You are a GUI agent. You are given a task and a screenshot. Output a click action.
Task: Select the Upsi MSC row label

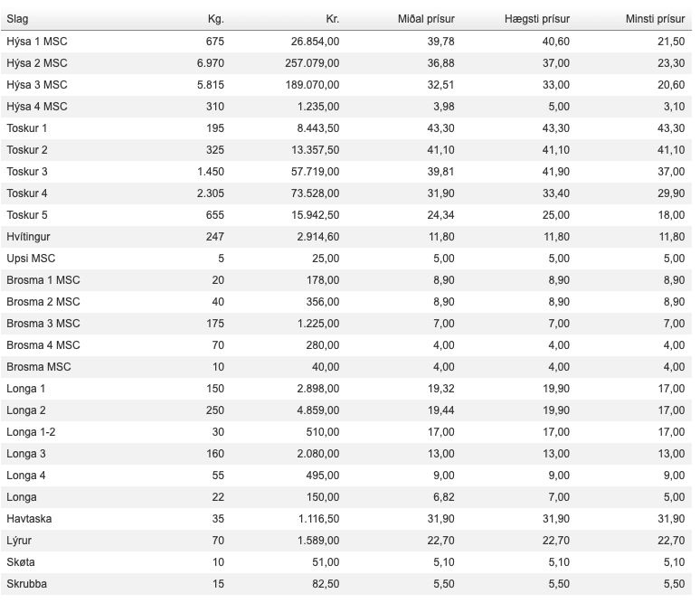(31, 259)
